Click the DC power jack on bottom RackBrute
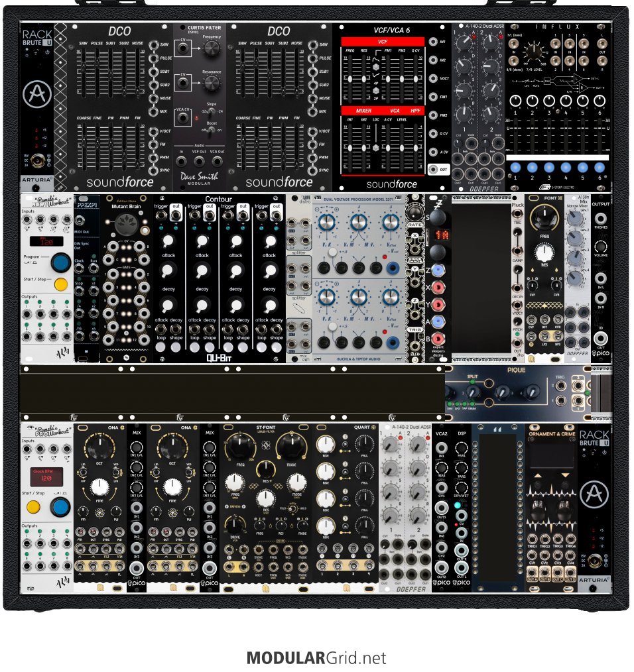 [x=596, y=560]
